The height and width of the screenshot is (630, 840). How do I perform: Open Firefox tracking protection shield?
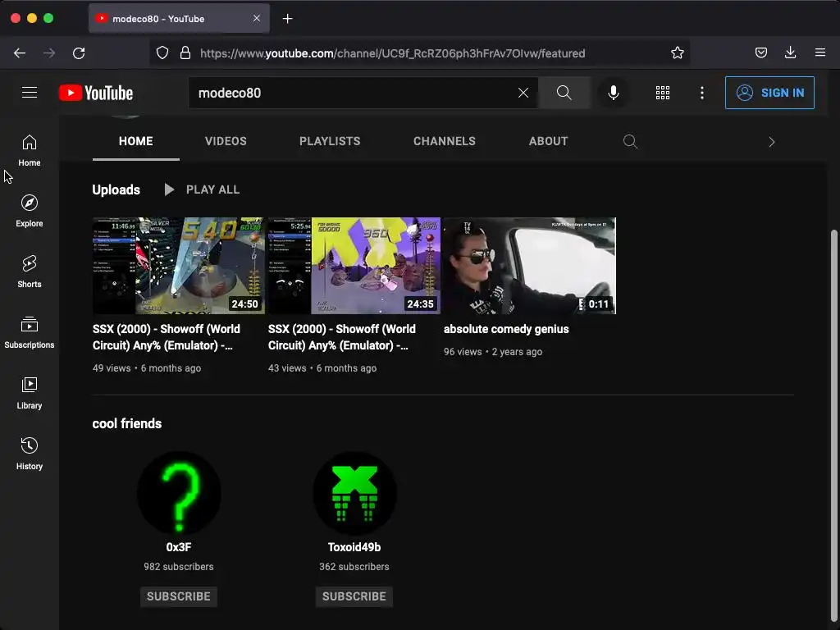[x=162, y=53]
